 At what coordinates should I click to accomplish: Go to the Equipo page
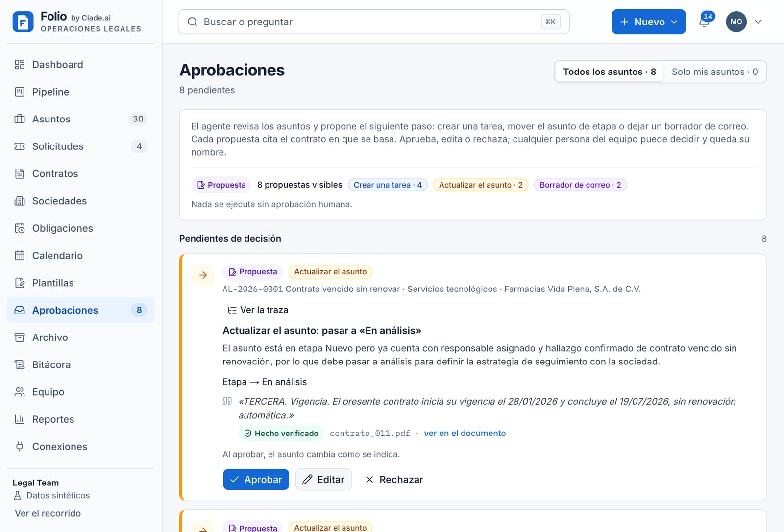pos(81,392)
